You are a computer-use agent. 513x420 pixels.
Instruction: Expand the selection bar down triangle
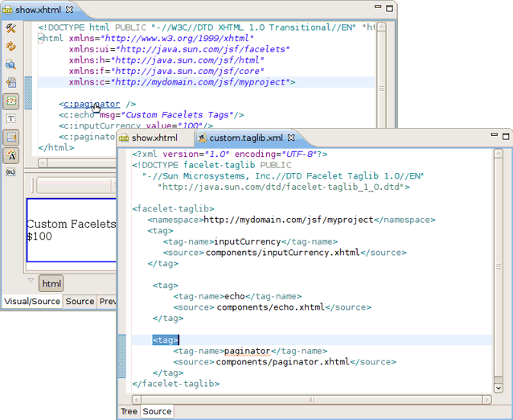(31, 281)
